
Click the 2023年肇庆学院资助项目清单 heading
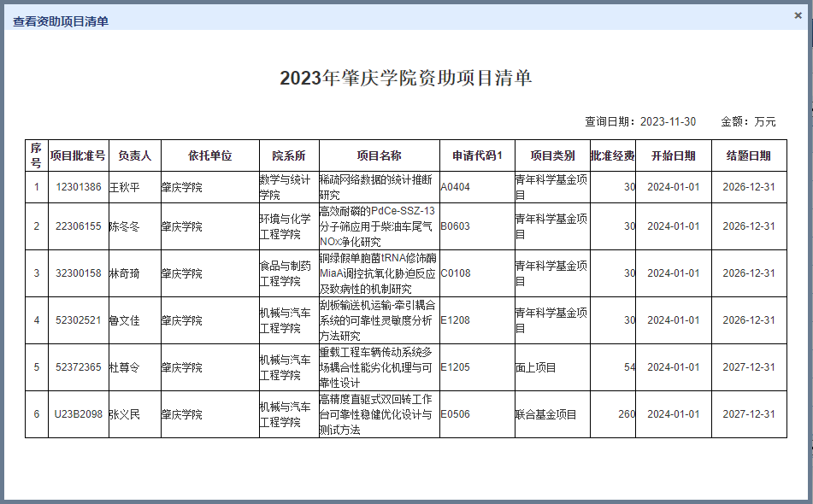(406, 79)
